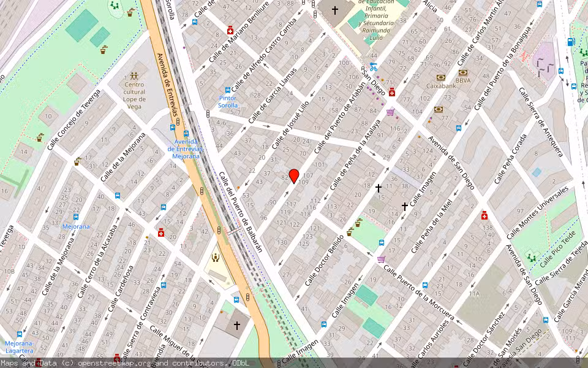Viewport: 588px width, 368px height.
Task: Click the Calle de Peña de la Atalaya label
Action: [x=355, y=155]
